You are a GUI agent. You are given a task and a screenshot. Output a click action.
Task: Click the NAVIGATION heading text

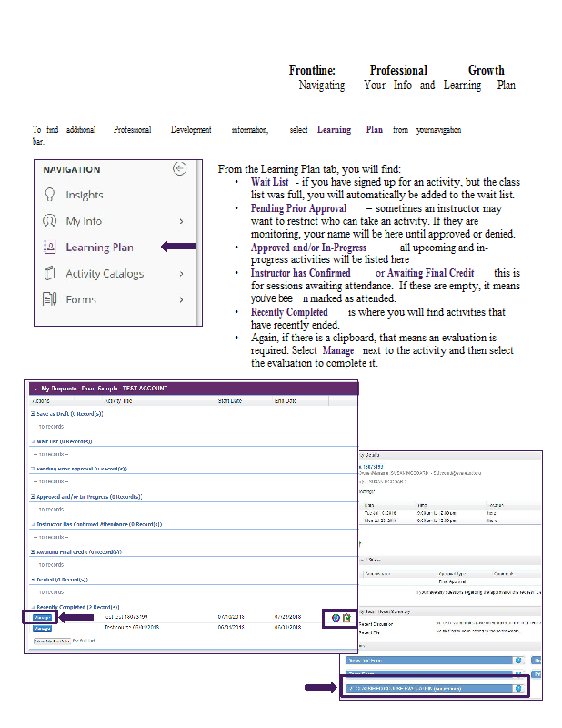pyautogui.click(x=72, y=169)
